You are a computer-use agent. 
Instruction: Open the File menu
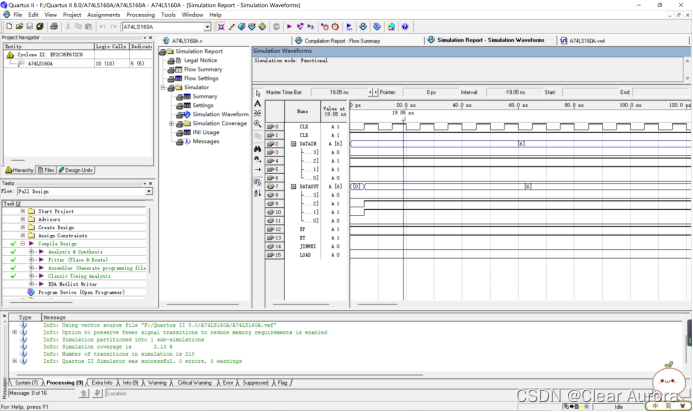coord(18,15)
